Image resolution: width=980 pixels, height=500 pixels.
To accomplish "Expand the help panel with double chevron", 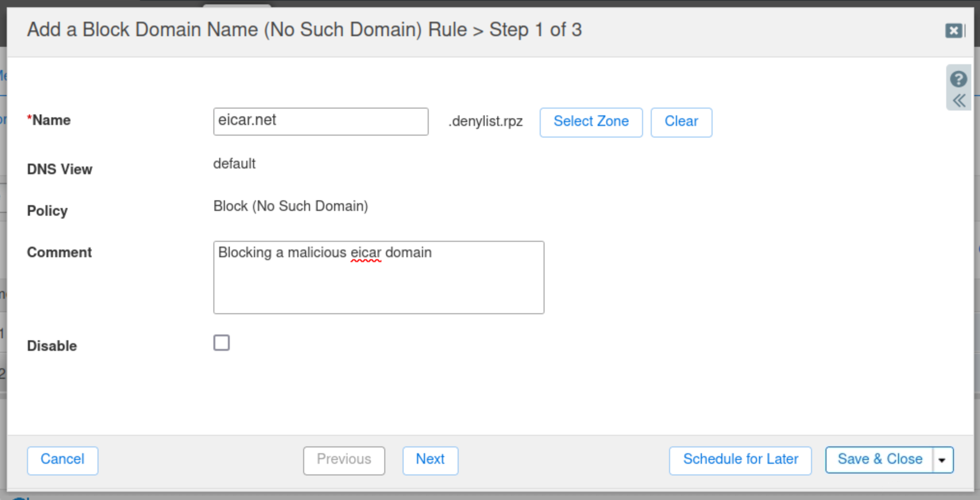I will (x=959, y=101).
